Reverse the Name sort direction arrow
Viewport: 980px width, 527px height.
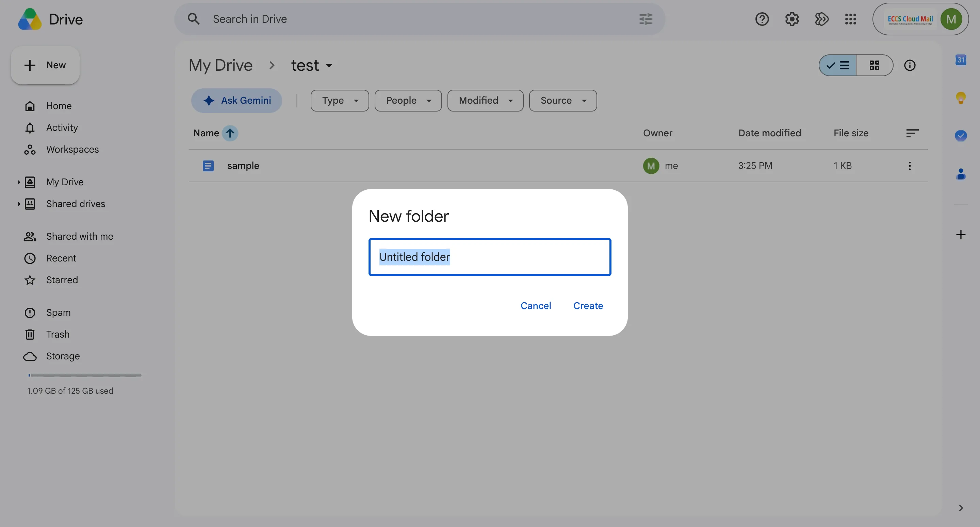(x=230, y=133)
